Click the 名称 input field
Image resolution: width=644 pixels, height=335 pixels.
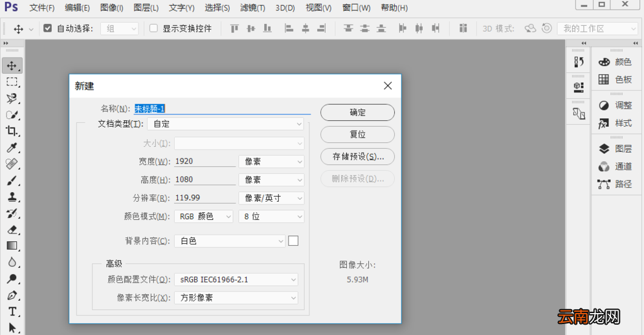pos(222,109)
